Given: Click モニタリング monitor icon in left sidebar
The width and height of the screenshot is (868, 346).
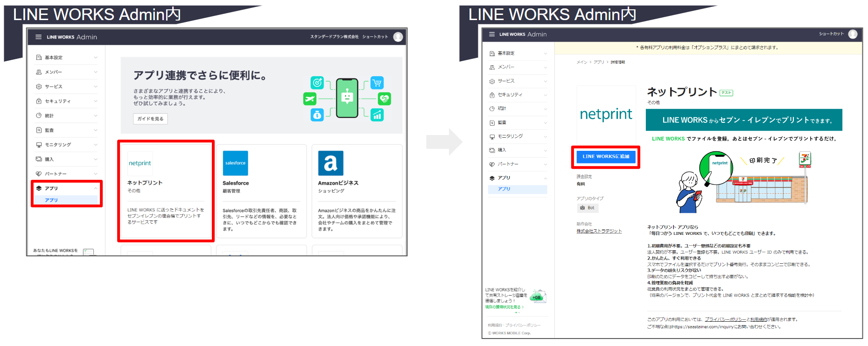Looking at the screenshot, I should pyautogui.click(x=39, y=145).
